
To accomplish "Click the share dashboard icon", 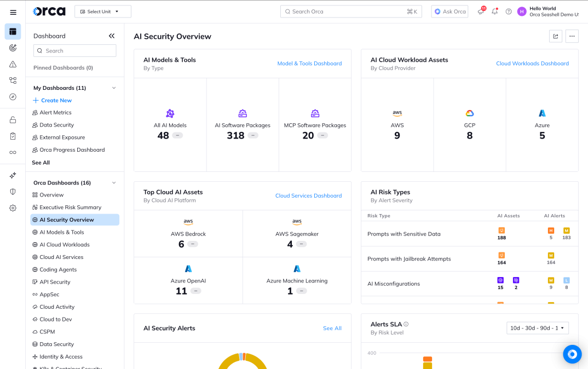I will (556, 36).
